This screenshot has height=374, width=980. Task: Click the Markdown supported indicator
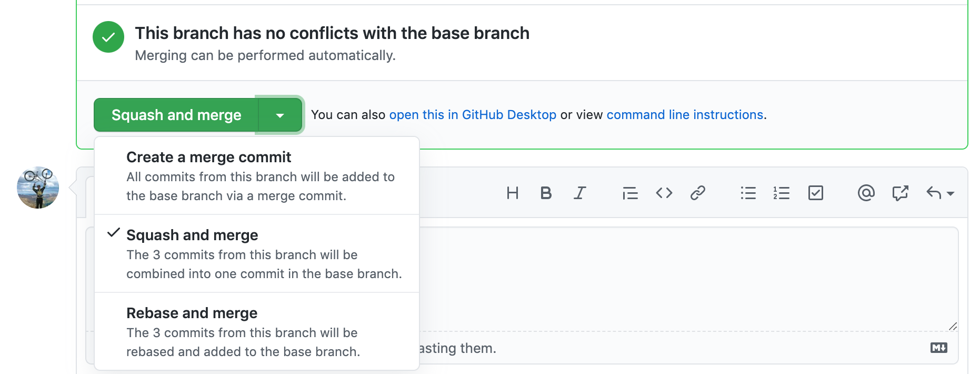point(939,348)
